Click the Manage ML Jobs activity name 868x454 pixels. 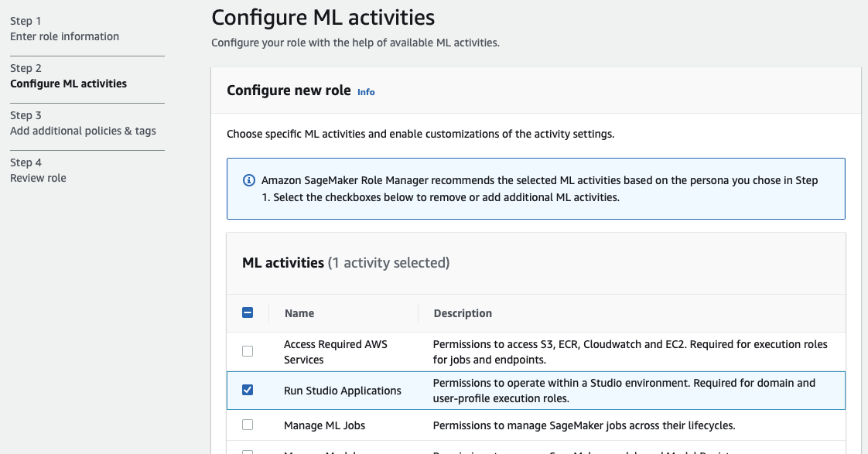324,425
